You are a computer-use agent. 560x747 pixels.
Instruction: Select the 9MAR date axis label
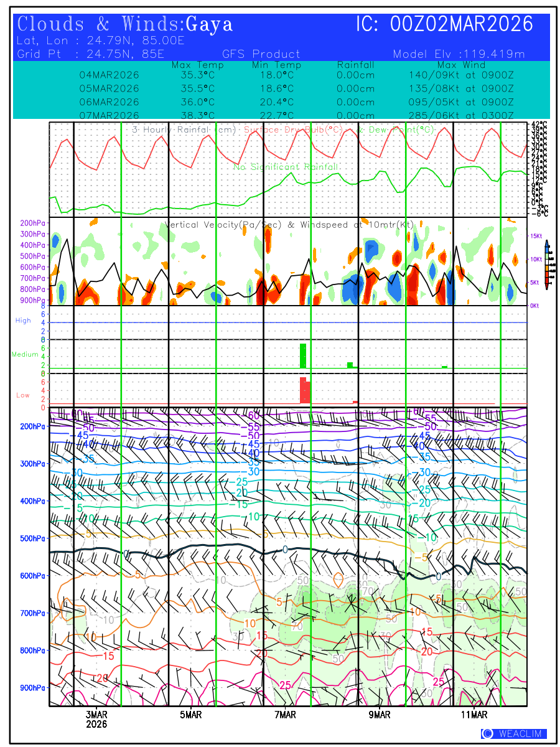point(380,715)
